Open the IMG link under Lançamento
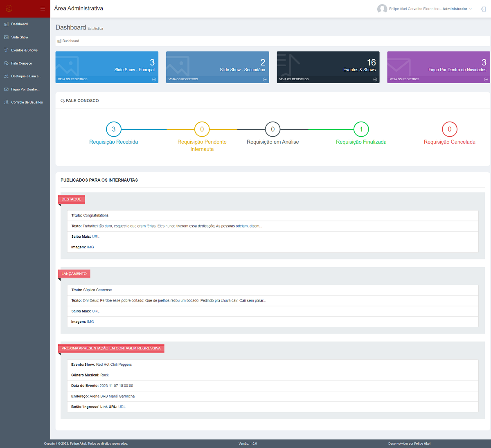The height and width of the screenshot is (448, 491). click(90, 322)
